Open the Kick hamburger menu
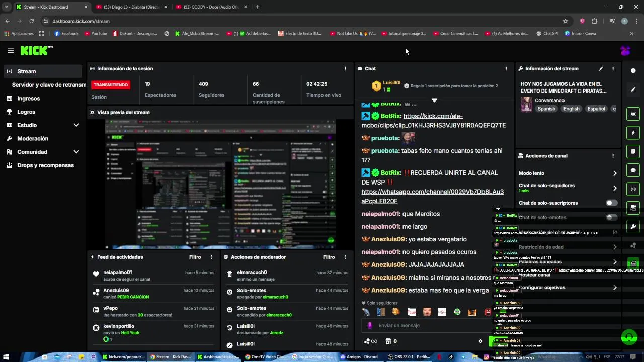The height and width of the screenshot is (362, 644). tap(11, 51)
